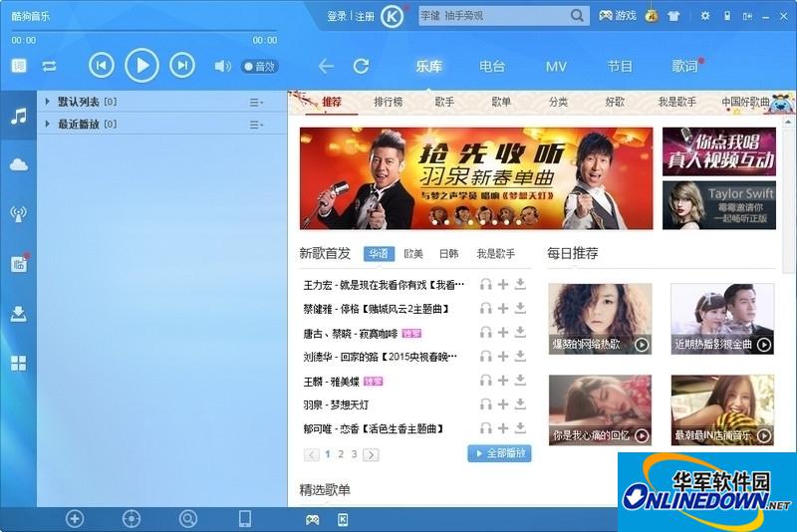Switch the repeat playback mode icon
Image resolution: width=797 pixels, height=532 pixels.
49,67
